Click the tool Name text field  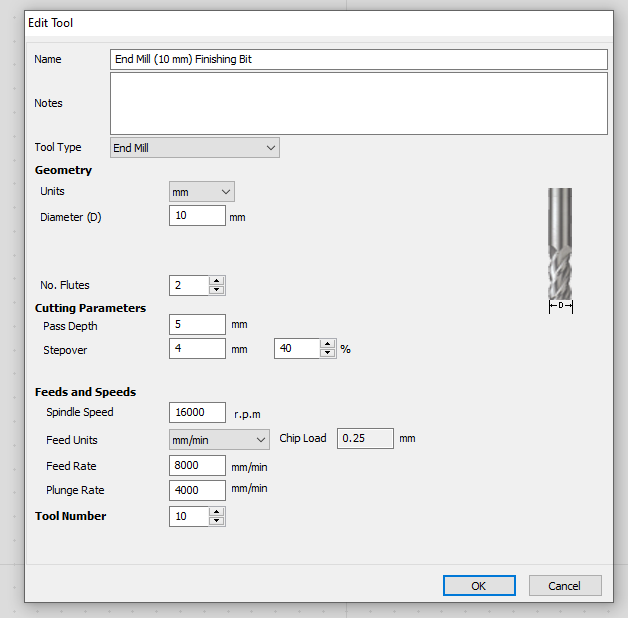358,60
